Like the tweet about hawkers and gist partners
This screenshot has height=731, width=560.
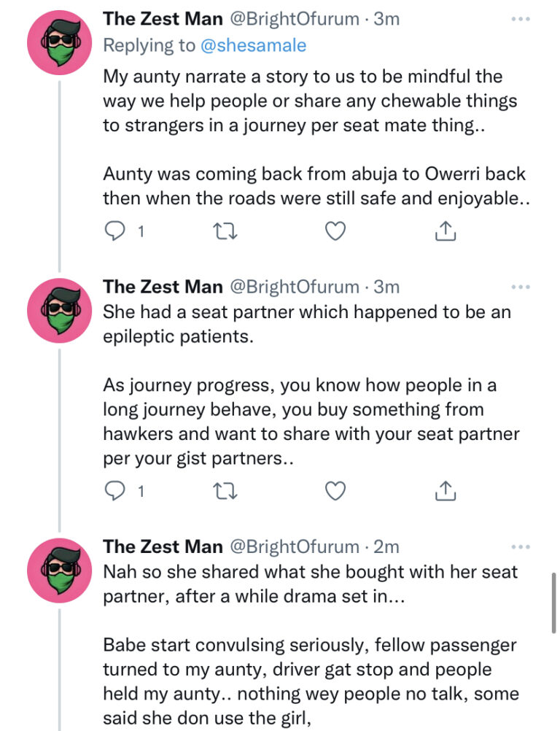pos(334,492)
